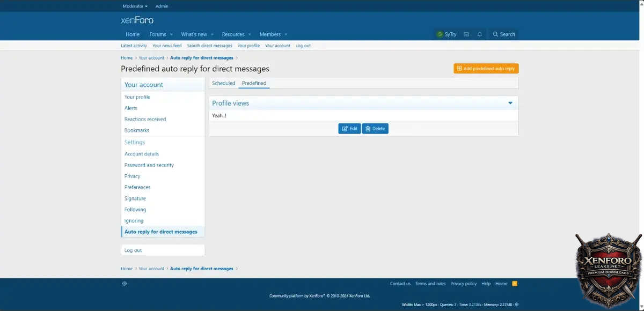Screen dimensions: 644x311
Task: Collapse the Profile views block
Action: pos(510,103)
